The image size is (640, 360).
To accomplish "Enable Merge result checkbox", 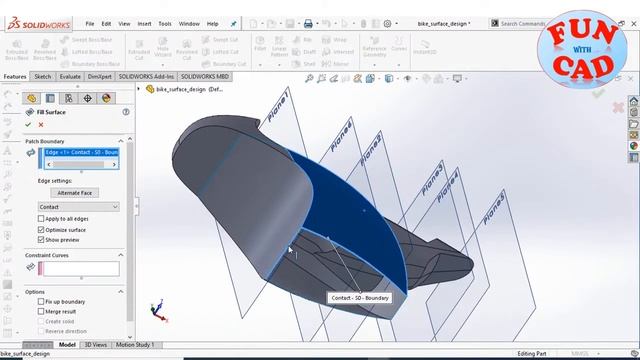I will (x=41, y=311).
